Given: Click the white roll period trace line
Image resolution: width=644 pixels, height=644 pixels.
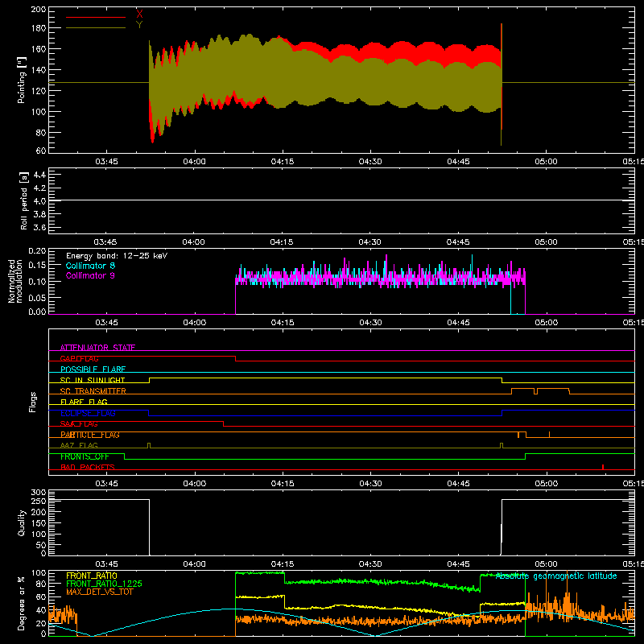Looking at the screenshot, I should [x=341, y=200].
